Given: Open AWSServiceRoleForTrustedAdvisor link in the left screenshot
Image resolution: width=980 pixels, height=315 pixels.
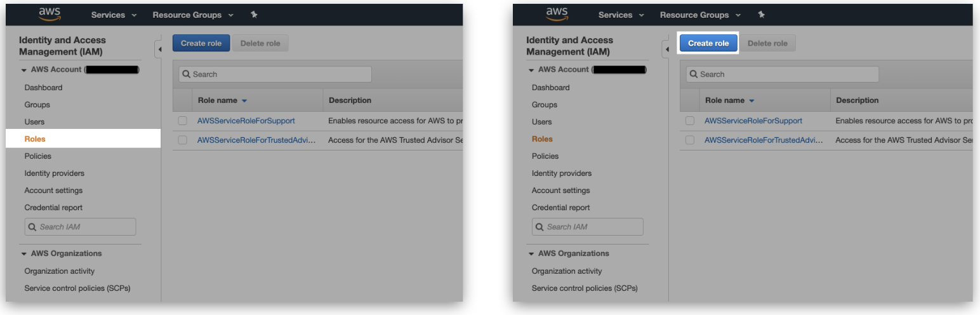Looking at the screenshot, I should pyautogui.click(x=256, y=140).
